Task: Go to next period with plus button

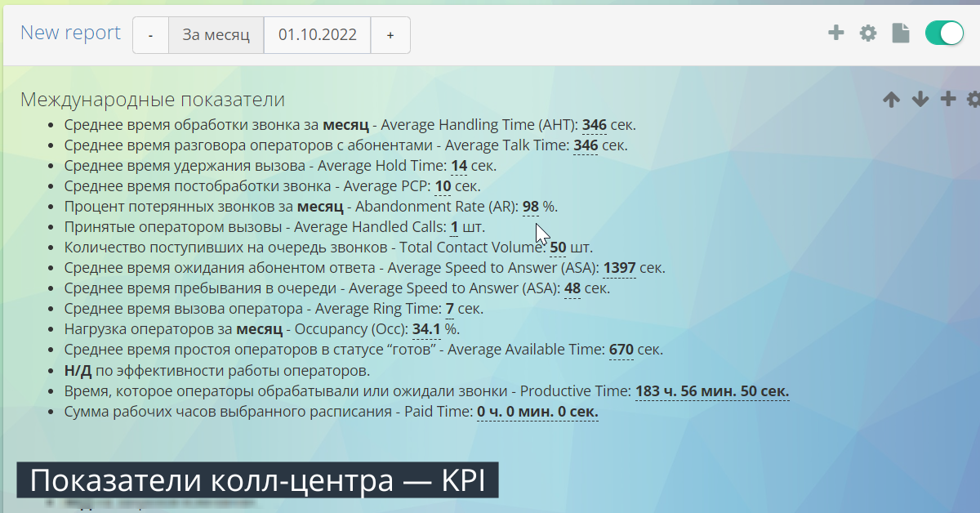Action: click(x=390, y=35)
